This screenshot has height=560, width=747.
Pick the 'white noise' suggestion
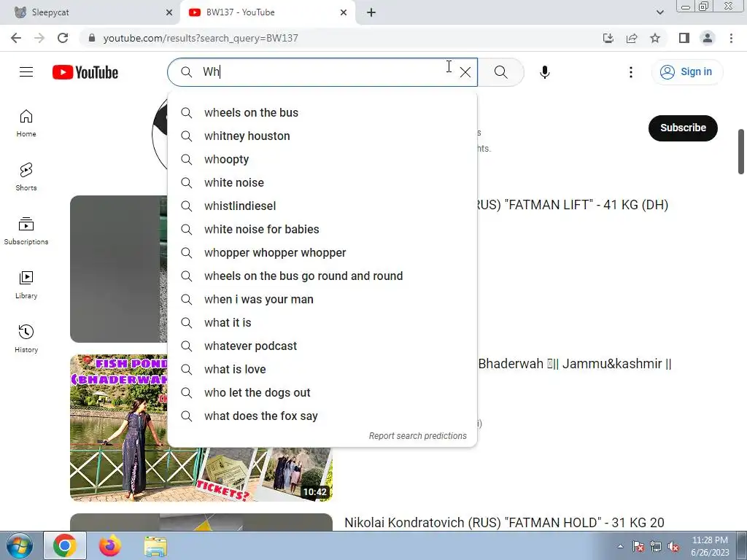(322, 182)
